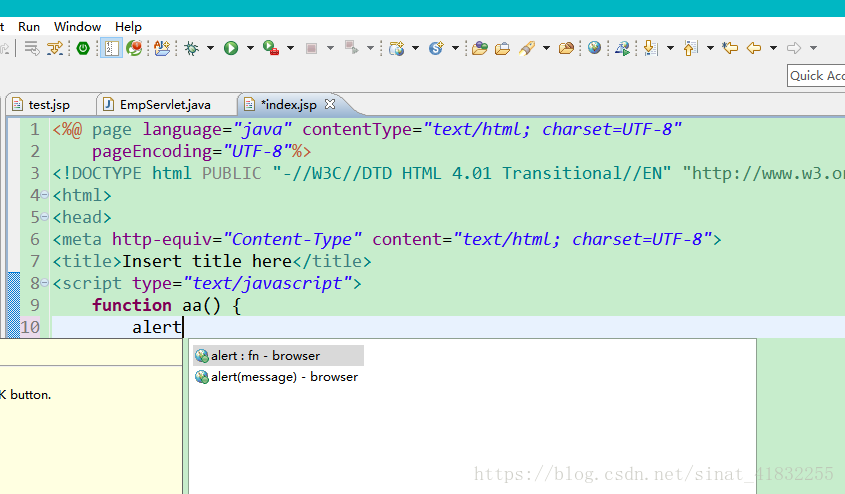Open the New Servlet dropdown arrow

click(x=455, y=48)
